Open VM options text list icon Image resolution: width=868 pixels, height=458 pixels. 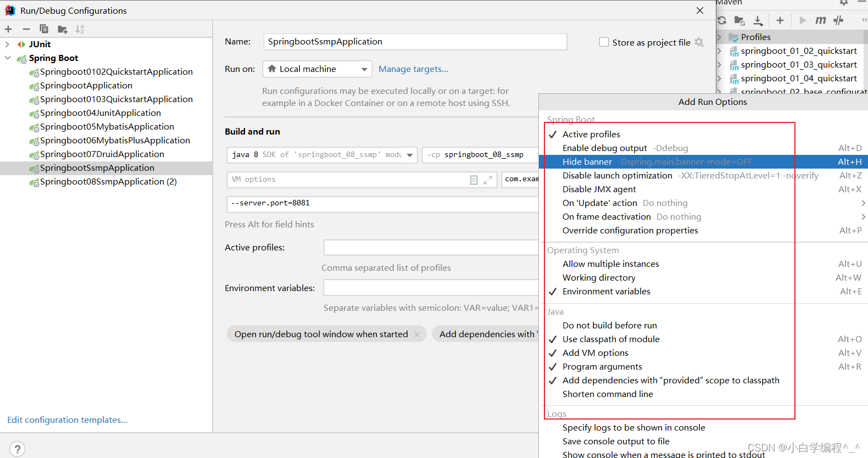tap(474, 180)
